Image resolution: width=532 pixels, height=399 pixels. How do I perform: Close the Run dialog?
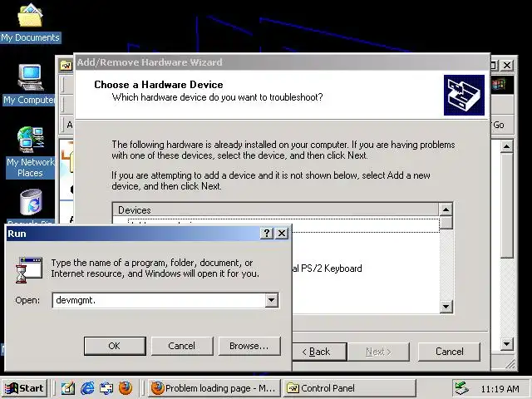282,233
